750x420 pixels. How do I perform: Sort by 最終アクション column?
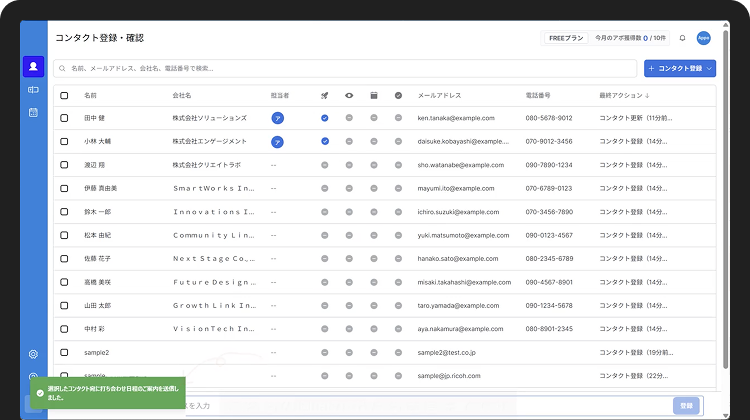624,95
